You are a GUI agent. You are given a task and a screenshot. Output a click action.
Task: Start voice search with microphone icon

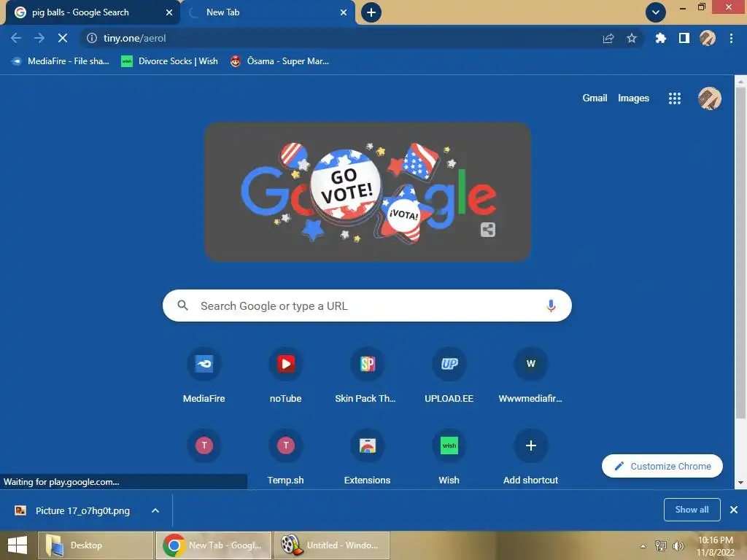(x=551, y=306)
